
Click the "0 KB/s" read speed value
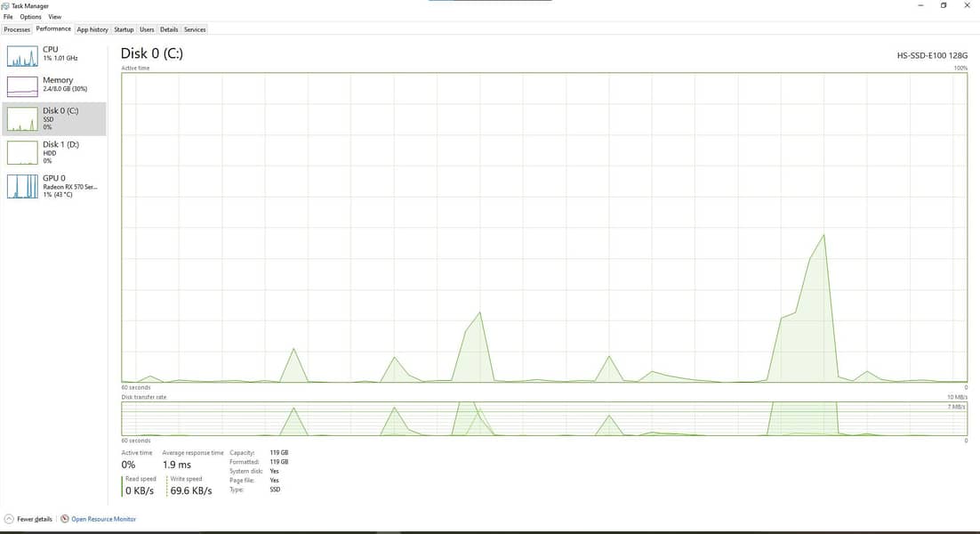[140, 491]
